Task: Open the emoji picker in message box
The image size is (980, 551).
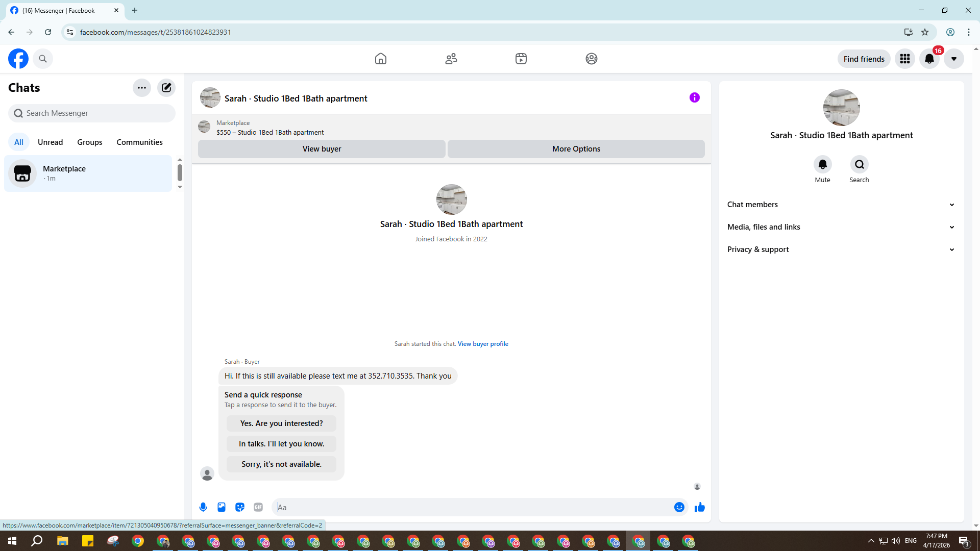Action: [x=679, y=507]
